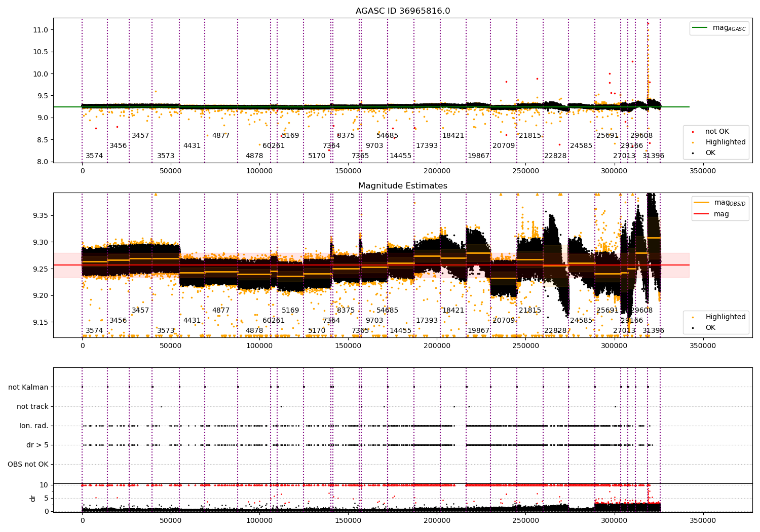This screenshot has height=532, width=760.
Task: Click the 'not track' axis label
Action: (x=32, y=407)
